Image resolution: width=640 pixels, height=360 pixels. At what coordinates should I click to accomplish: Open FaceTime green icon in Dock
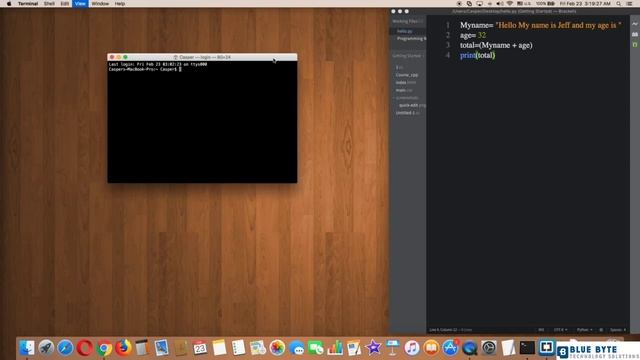316,348
